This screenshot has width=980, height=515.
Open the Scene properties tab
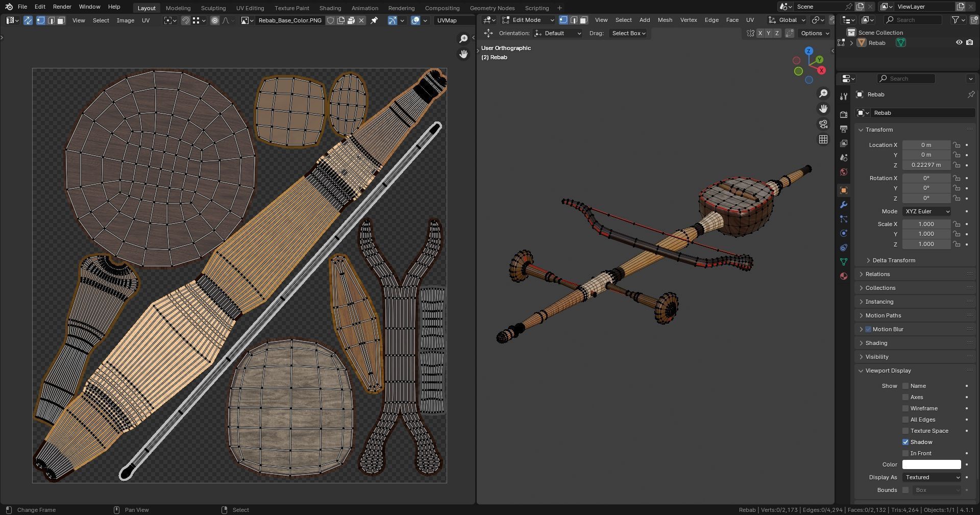pyautogui.click(x=844, y=158)
